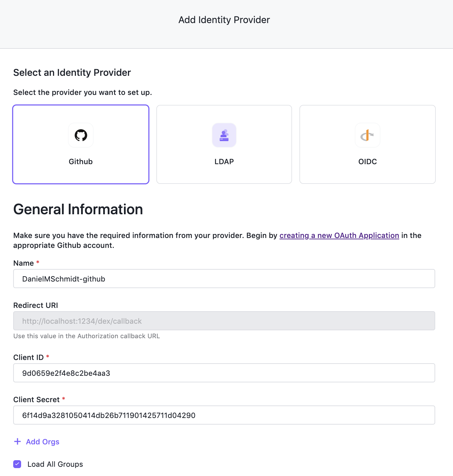The height and width of the screenshot is (476, 453).
Task: Click the Add Identity Provider title
Action: coord(224,20)
